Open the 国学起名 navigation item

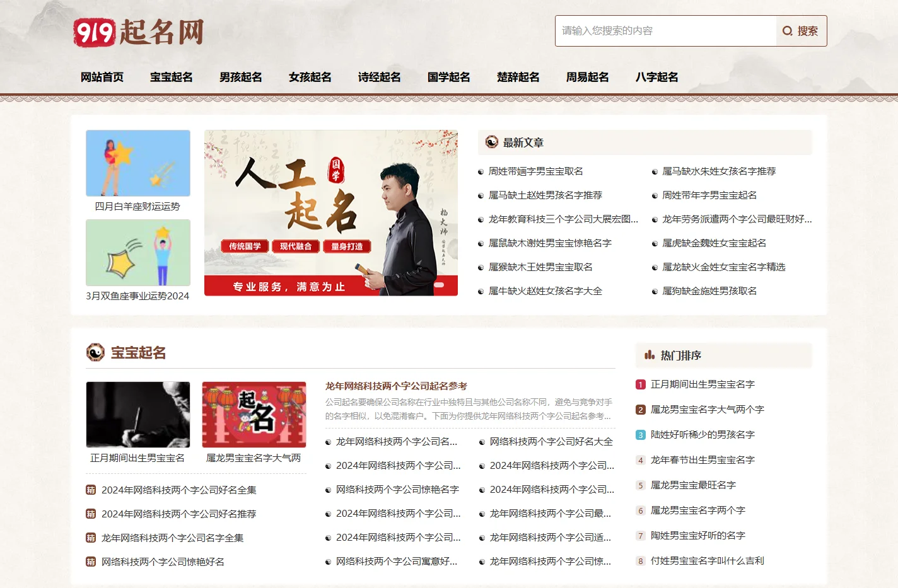[449, 77]
